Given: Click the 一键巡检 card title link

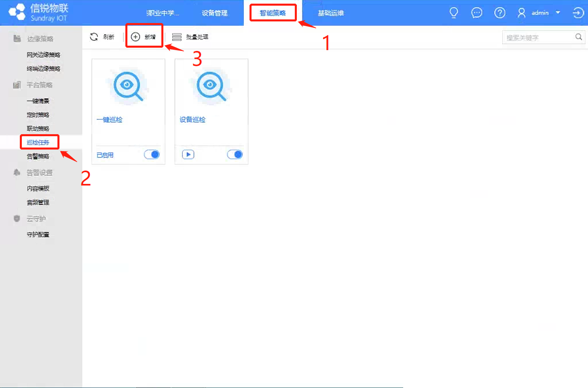Looking at the screenshot, I should pos(110,120).
